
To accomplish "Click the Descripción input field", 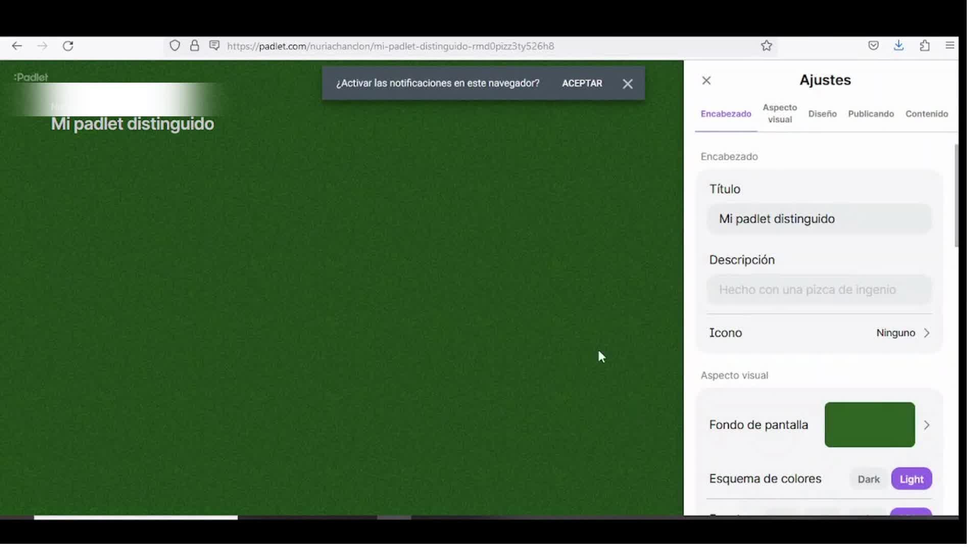I will pos(819,290).
